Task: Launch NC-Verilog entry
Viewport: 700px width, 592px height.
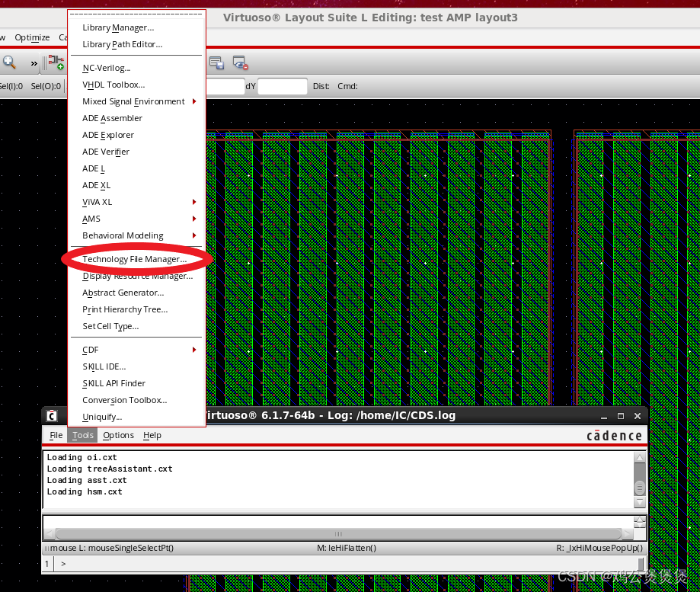Action: [x=106, y=68]
